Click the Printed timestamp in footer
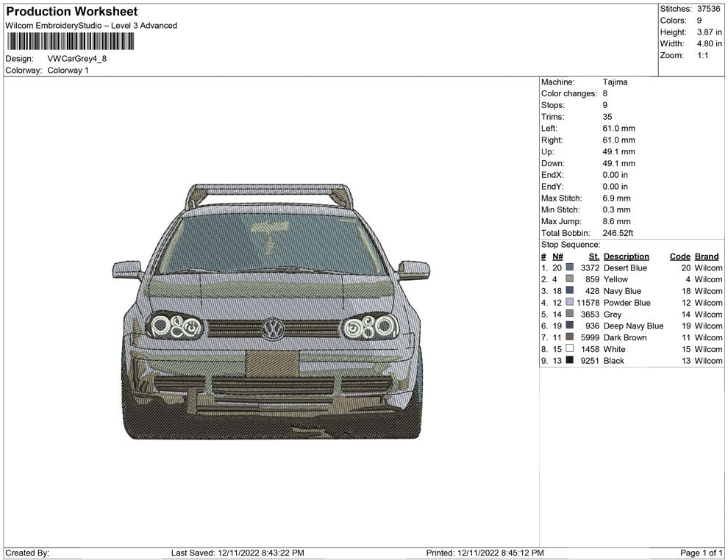The image size is (728, 560). click(x=485, y=553)
